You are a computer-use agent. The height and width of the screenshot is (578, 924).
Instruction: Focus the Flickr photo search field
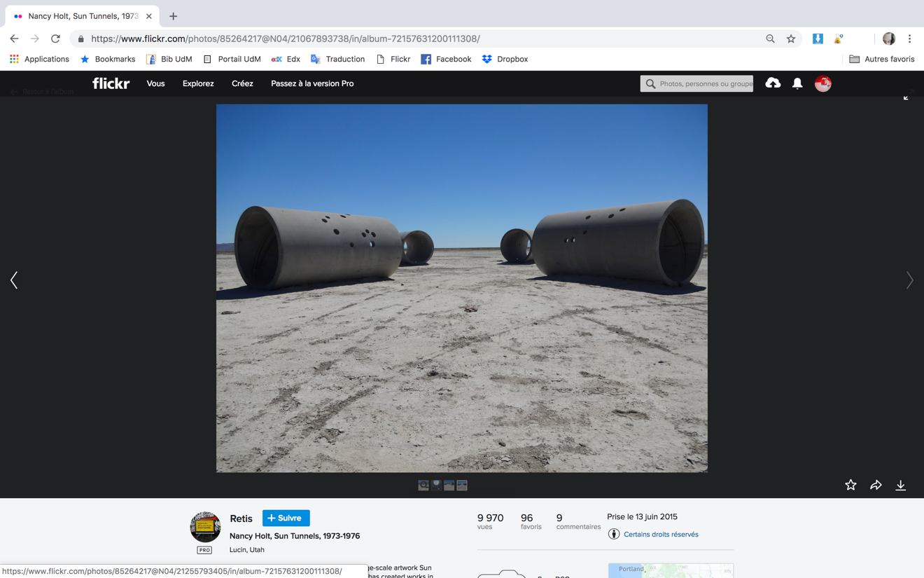coord(696,83)
